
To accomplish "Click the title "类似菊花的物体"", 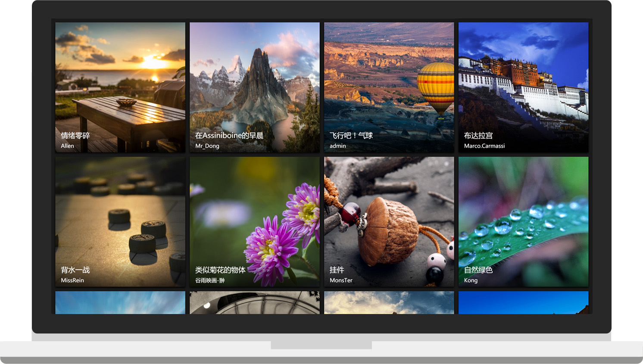I will (220, 270).
